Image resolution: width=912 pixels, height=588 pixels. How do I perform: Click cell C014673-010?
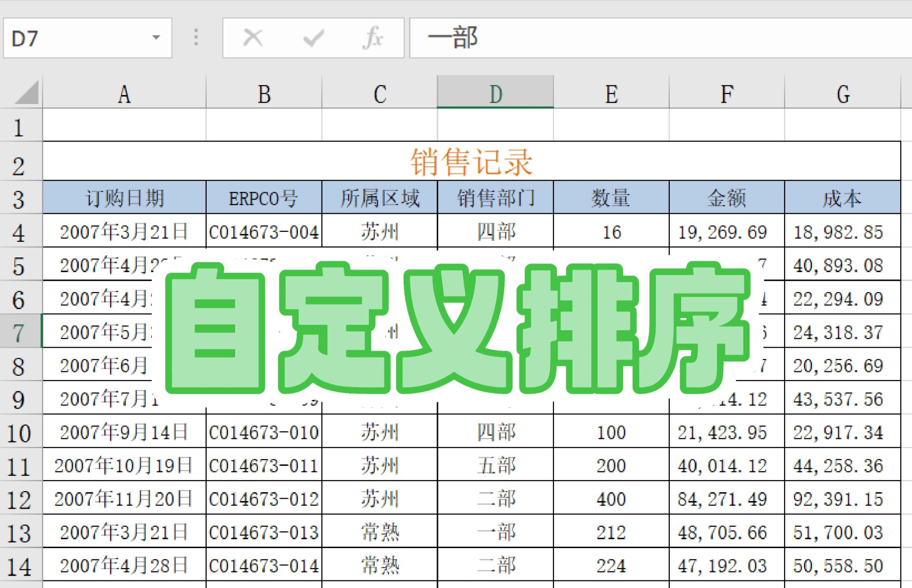264,432
